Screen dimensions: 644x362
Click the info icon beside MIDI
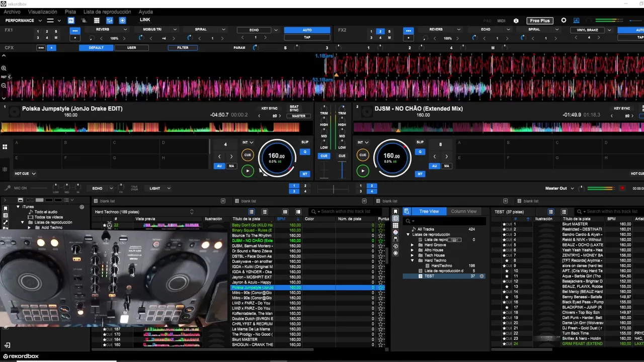516,21
